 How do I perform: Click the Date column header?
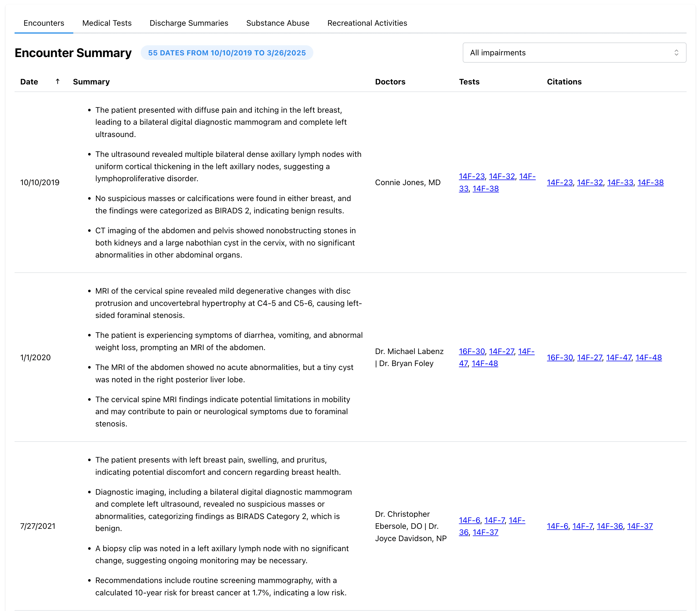click(x=29, y=81)
